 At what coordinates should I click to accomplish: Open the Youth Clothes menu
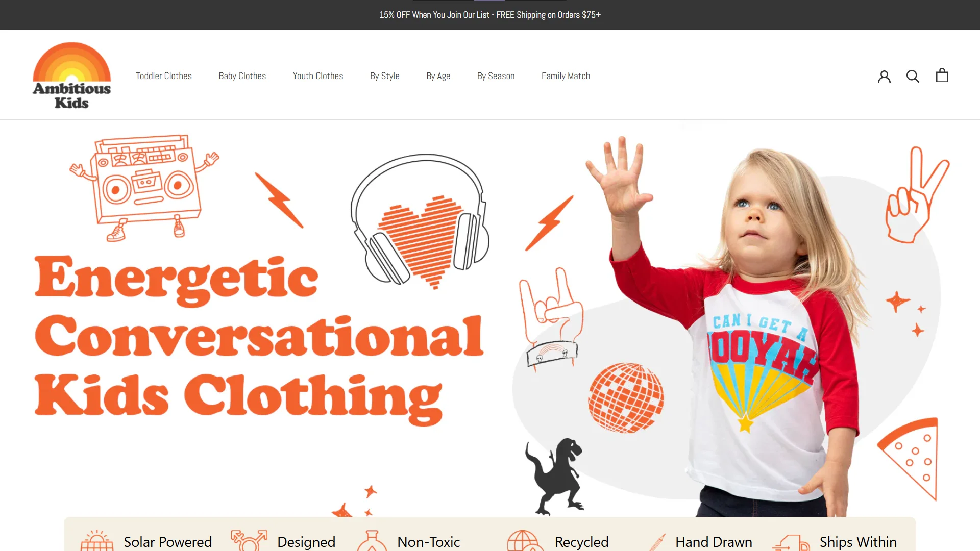pos(318,76)
